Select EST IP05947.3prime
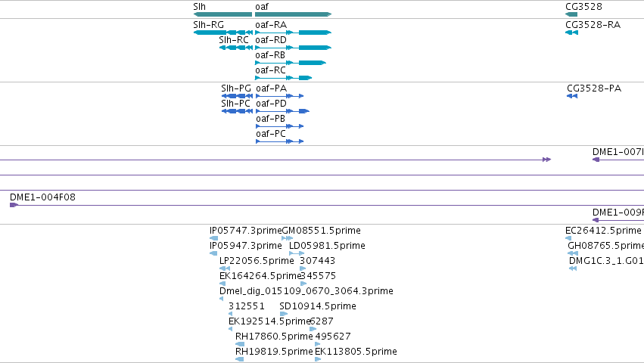 pyautogui.click(x=213, y=253)
